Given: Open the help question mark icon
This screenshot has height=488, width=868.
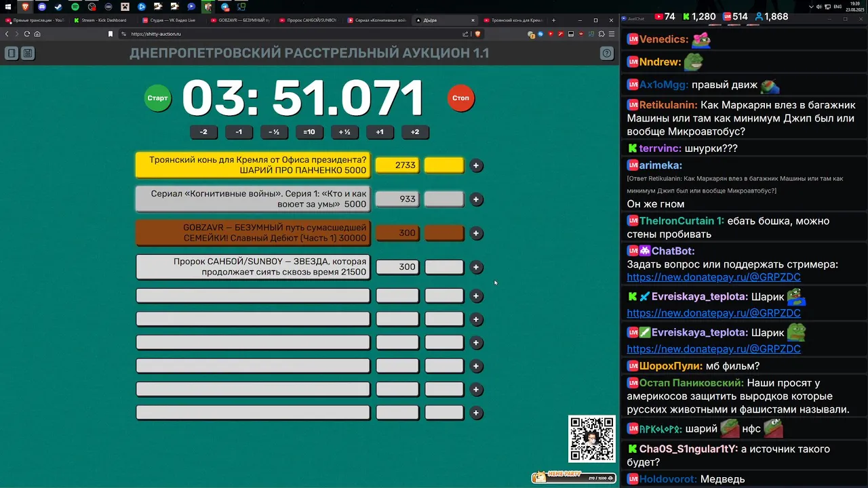Looking at the screenshot, I should [607, 53].
